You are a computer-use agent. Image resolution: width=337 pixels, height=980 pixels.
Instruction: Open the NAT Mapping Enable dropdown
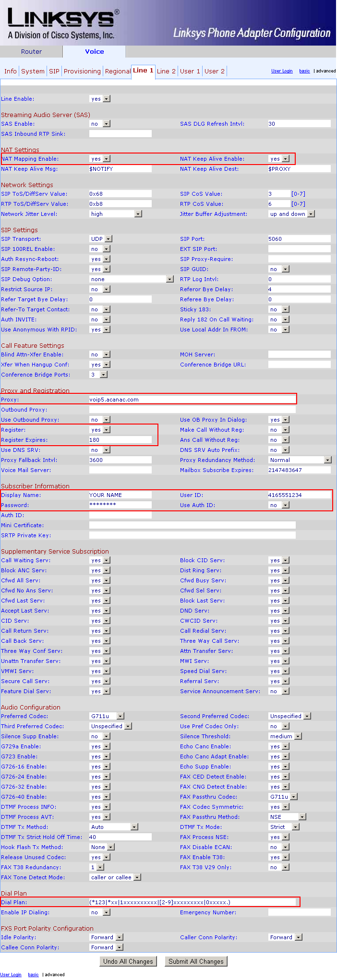point(100,159)
